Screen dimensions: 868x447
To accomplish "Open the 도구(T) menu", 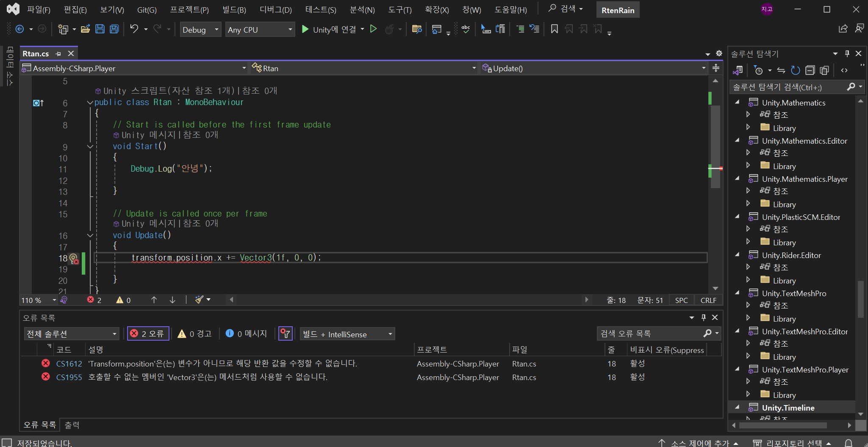I will click(x=400, y=10).
